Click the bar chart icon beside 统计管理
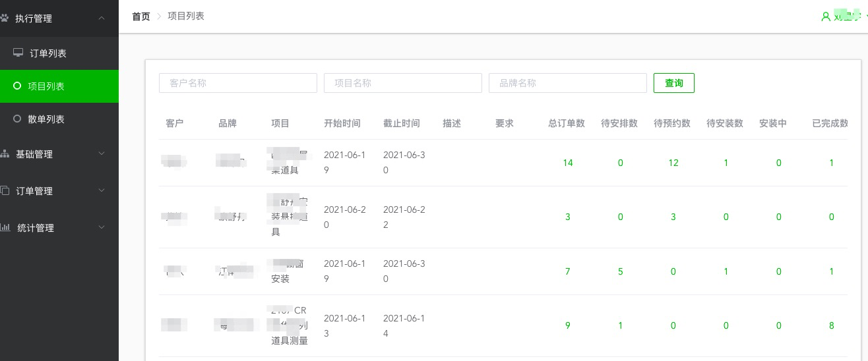868x361 pixels. 5,228
